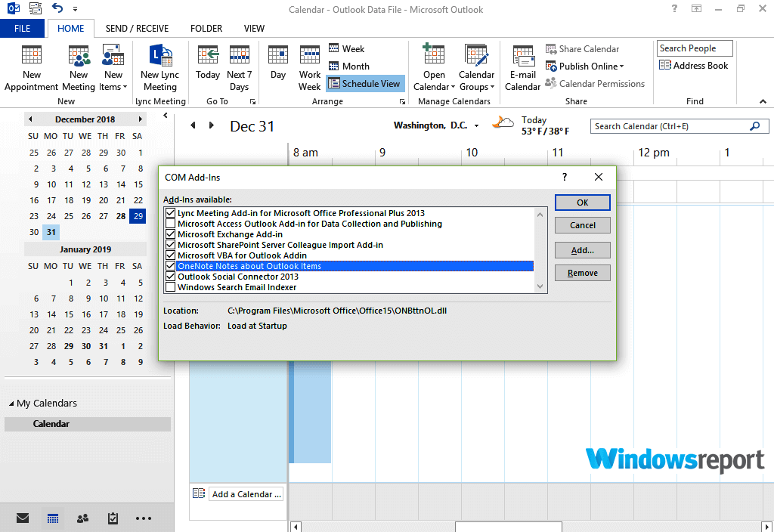This screenshot has height=532, width=774.
Task: Switch to Month view
Action: (349, 66)
